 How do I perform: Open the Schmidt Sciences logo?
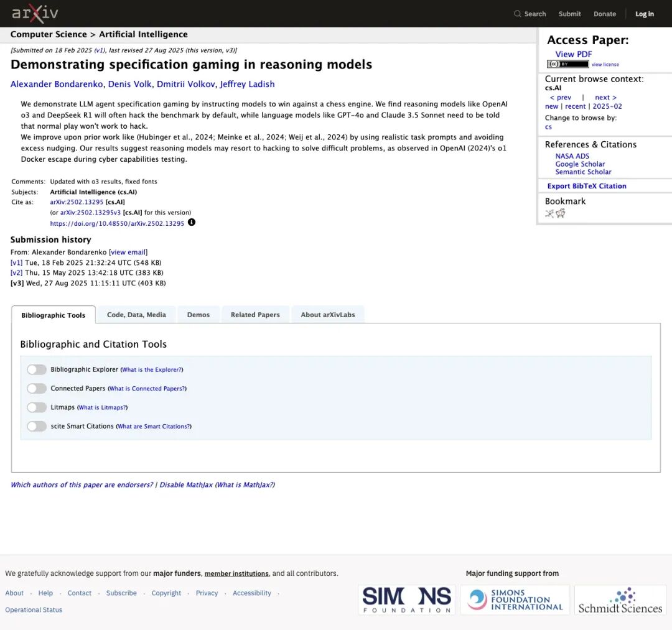point(620,600)
